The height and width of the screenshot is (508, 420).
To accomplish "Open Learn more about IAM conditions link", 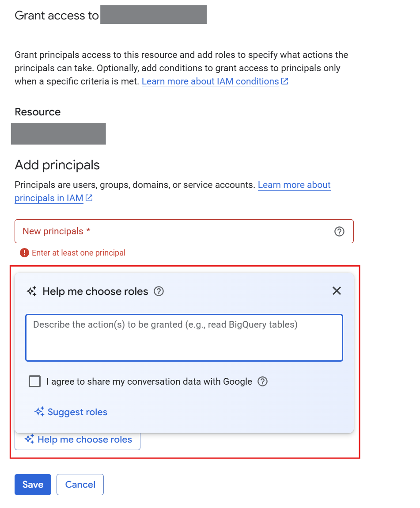I will 210,81.
